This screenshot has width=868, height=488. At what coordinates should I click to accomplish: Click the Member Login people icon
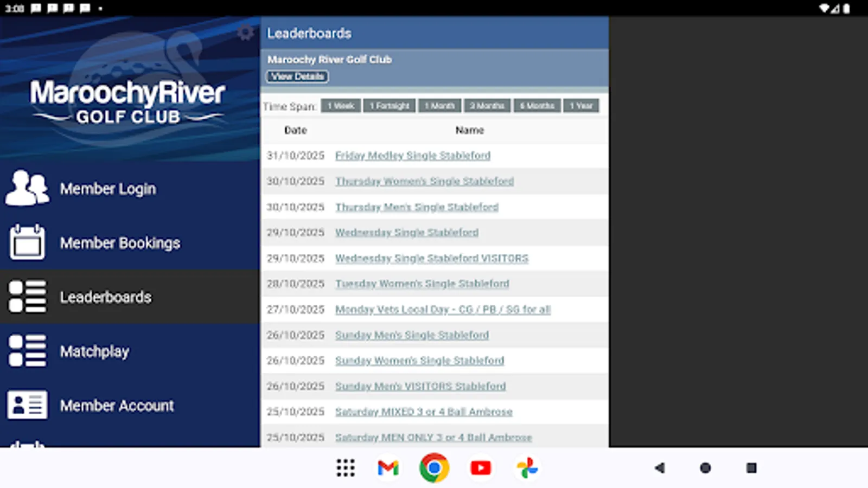[26, 188]
